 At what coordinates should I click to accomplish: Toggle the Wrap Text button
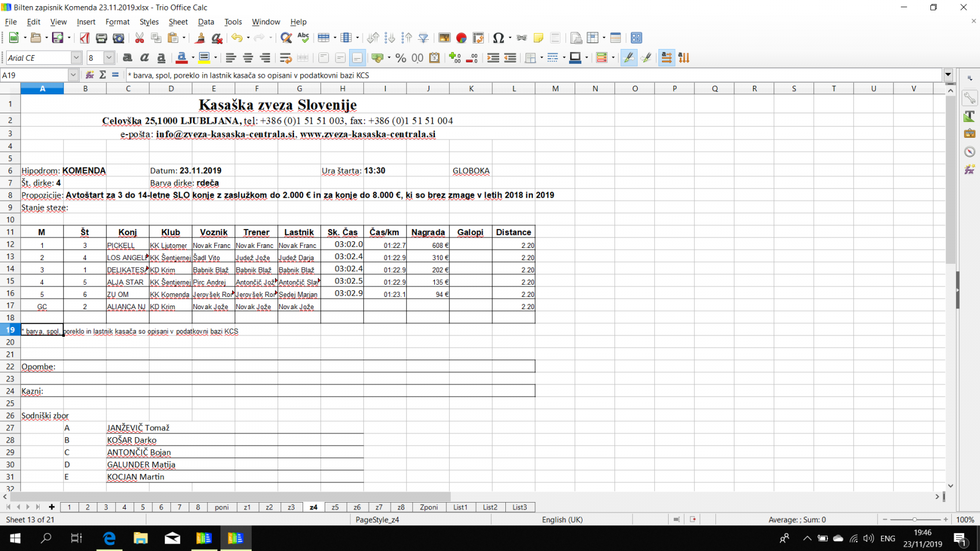285,58
